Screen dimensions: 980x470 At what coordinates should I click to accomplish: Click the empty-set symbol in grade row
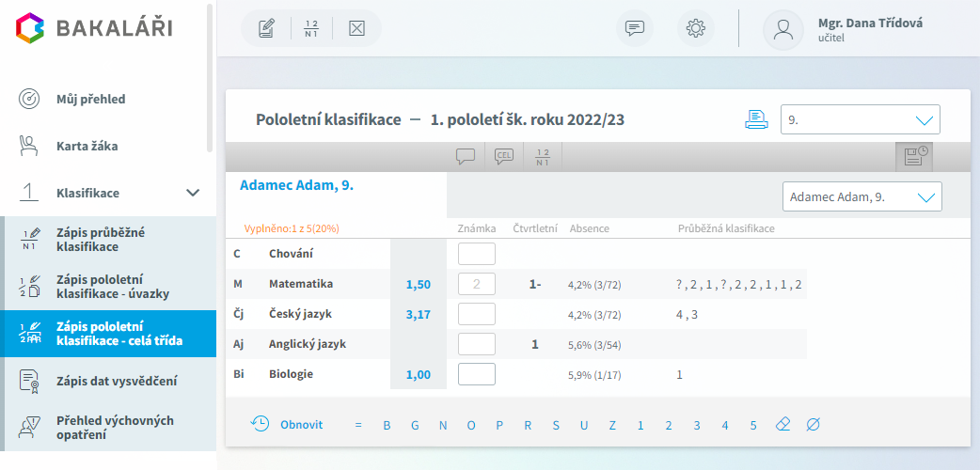click(813, 425)
